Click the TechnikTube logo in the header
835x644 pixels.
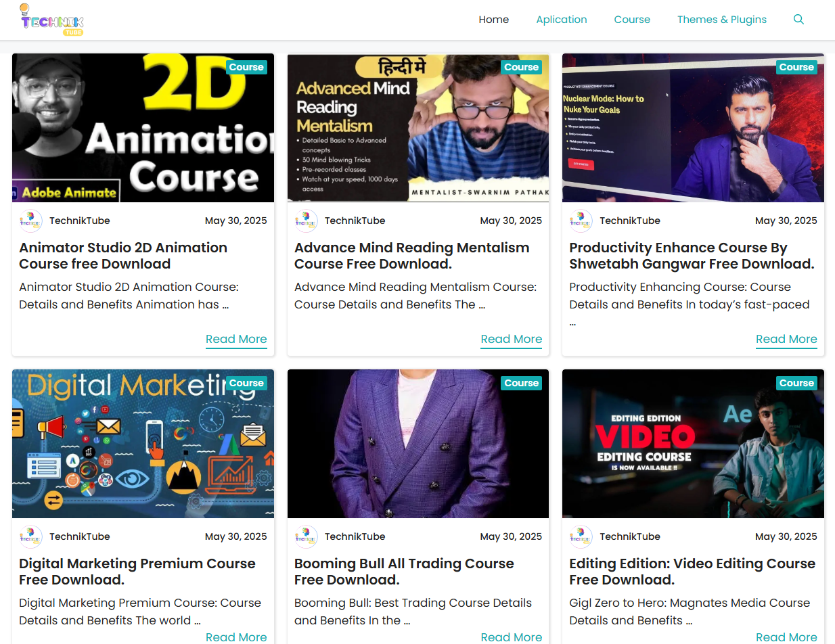pos(51,20)
